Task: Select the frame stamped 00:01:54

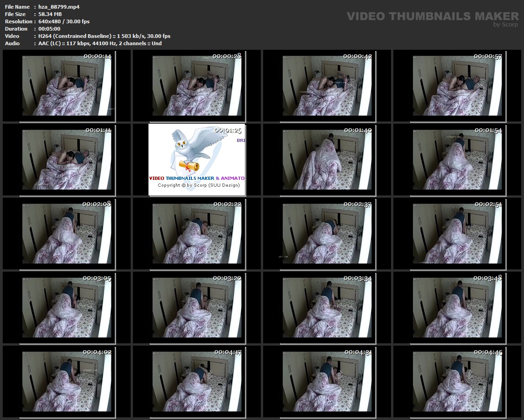Action: (x=457, y=160)
